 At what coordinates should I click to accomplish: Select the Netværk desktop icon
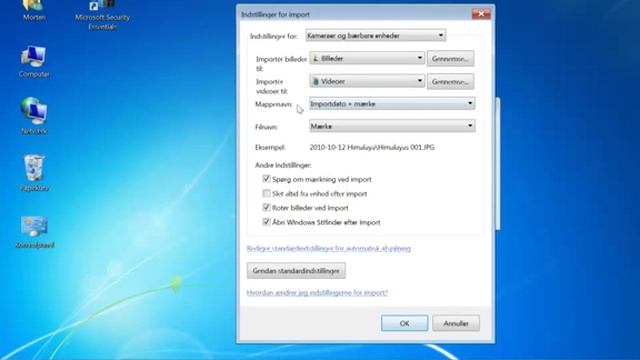[34, 116]
